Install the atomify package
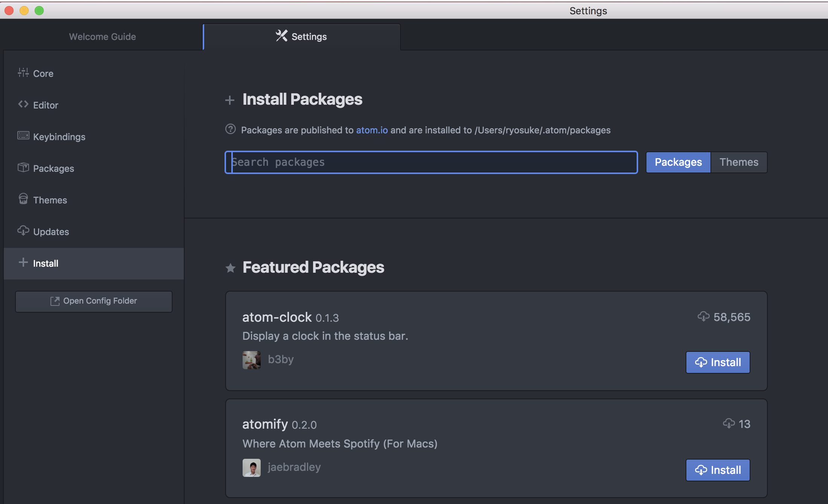The height and width of the screenshot is (504, 828). pos(717,470)
